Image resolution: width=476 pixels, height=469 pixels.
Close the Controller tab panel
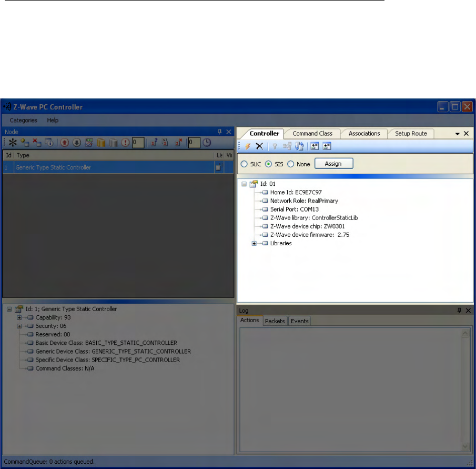[x=467, y=133]
